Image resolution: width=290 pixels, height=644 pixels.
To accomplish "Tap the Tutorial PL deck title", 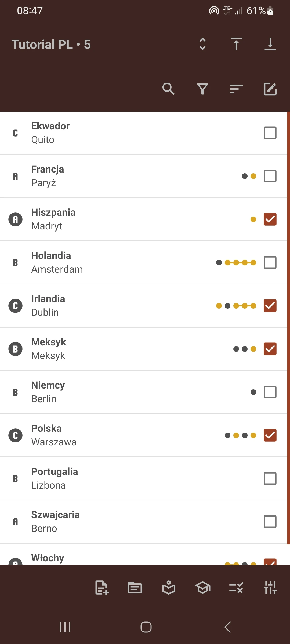I will click(51, 44).
